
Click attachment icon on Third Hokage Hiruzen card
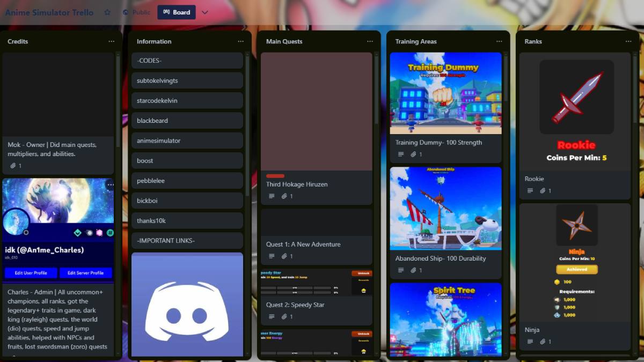click(x=284, y=196)
